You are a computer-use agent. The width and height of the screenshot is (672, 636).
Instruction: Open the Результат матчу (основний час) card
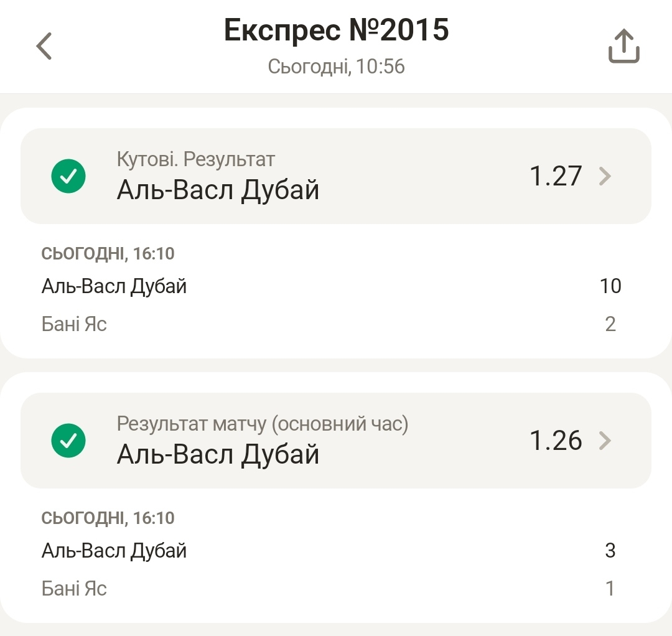pyautogui.click(x=336, y=441)
